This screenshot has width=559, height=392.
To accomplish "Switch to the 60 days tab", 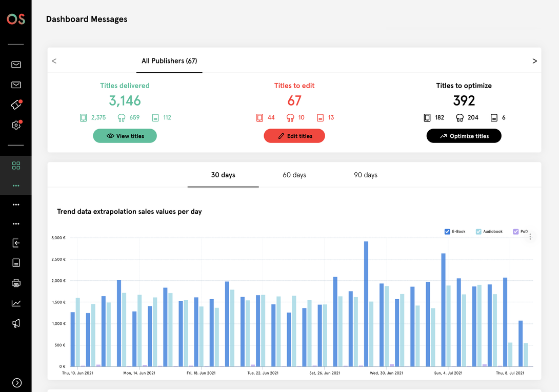I will [294, 175].
